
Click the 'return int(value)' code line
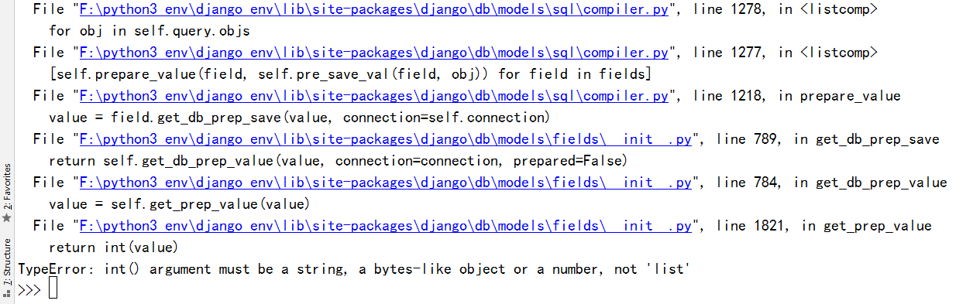point(113,248)
